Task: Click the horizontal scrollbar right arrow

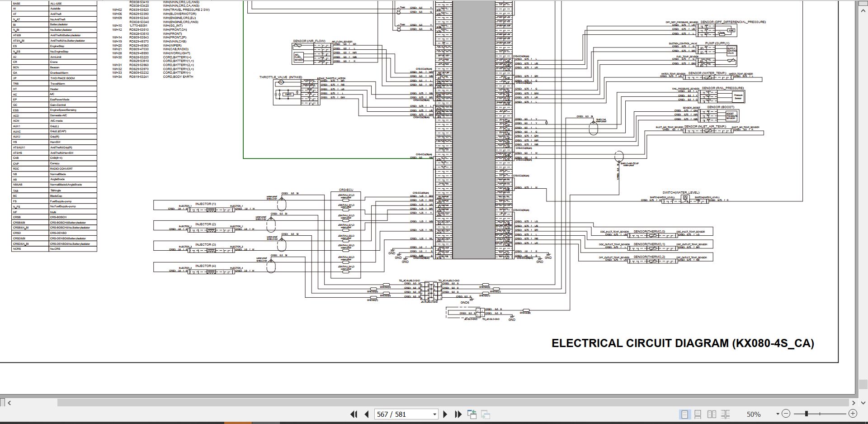Action: 853,403
